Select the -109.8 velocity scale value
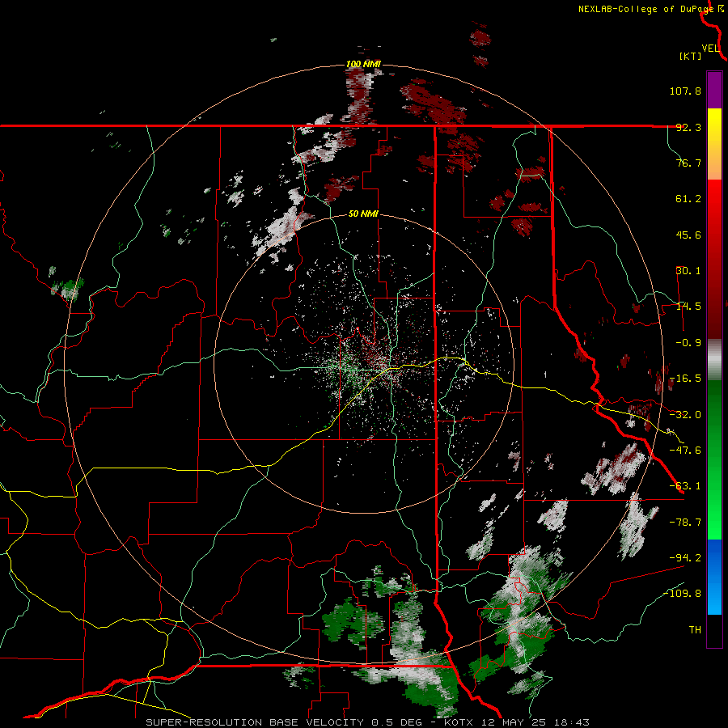Viewport: 728px width, 728px height. [682, 594]
